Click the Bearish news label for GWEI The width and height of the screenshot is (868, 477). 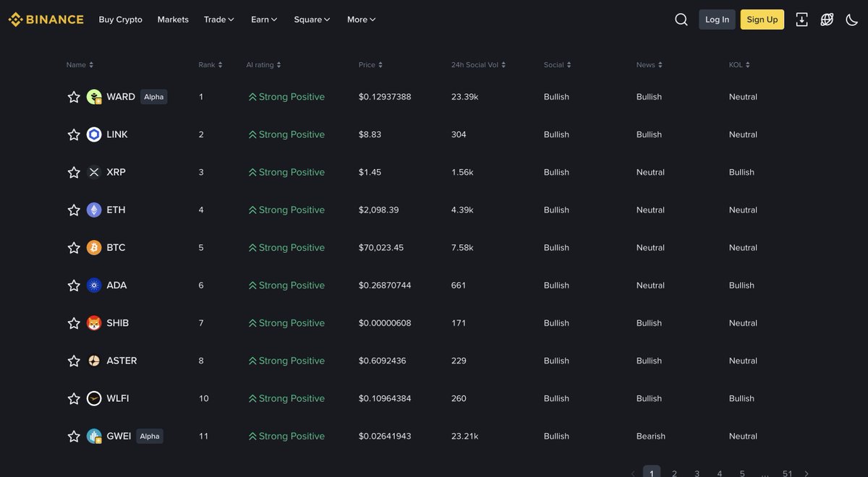[x=651, y=436]
